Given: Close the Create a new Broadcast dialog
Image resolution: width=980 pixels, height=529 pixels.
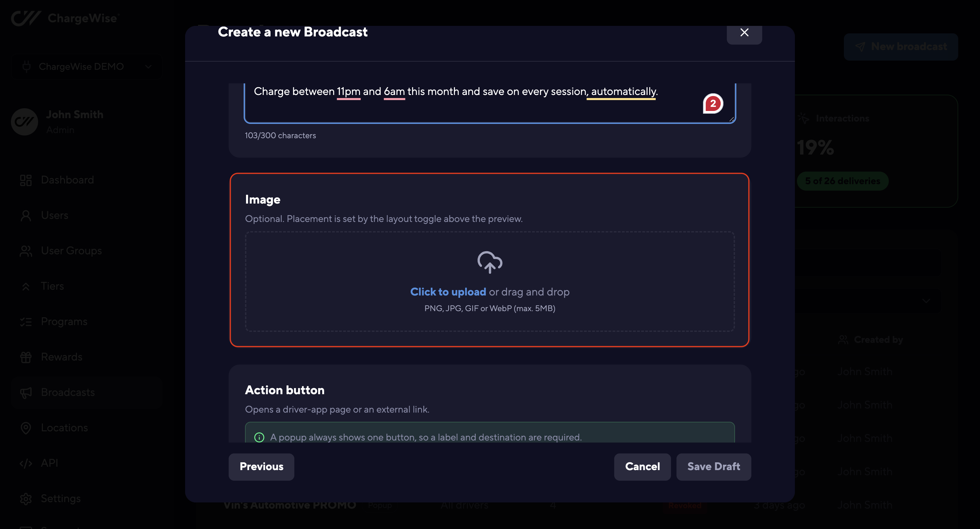Looking at the screenshot, I should point(744,32).
